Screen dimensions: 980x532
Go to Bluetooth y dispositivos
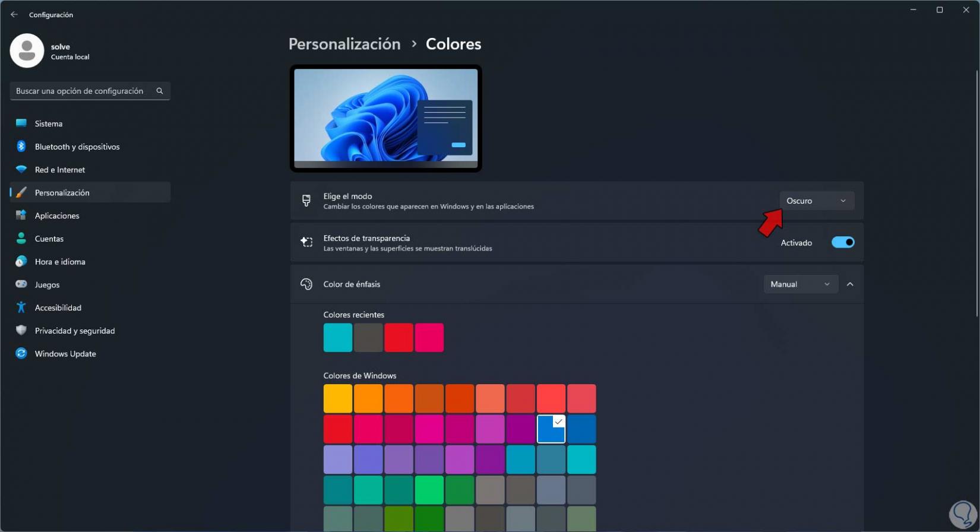pyautogui.click(x=90, y=147)
